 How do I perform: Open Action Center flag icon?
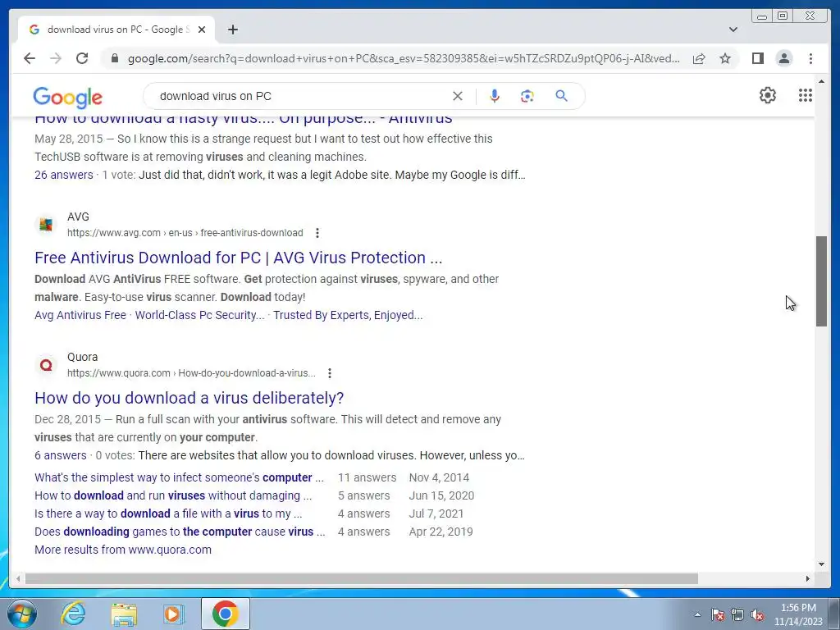click(x=718, y=615)
